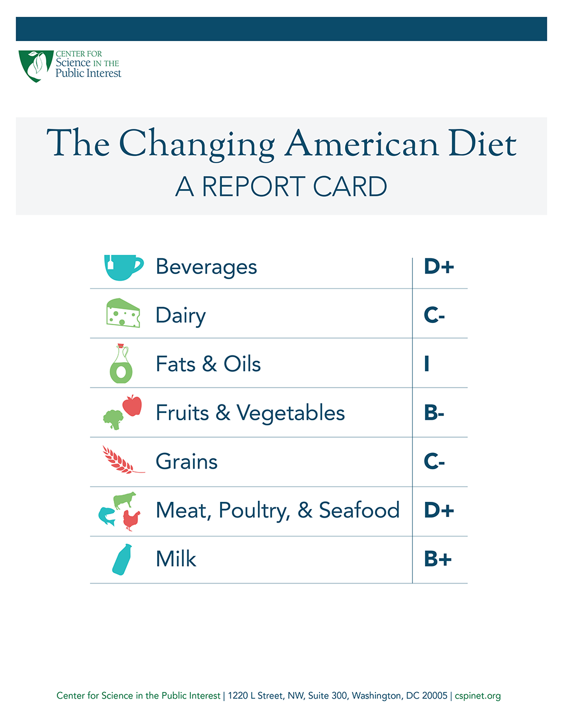
Task: Click the B+ grade for Milk
Action: click(438, 559)
